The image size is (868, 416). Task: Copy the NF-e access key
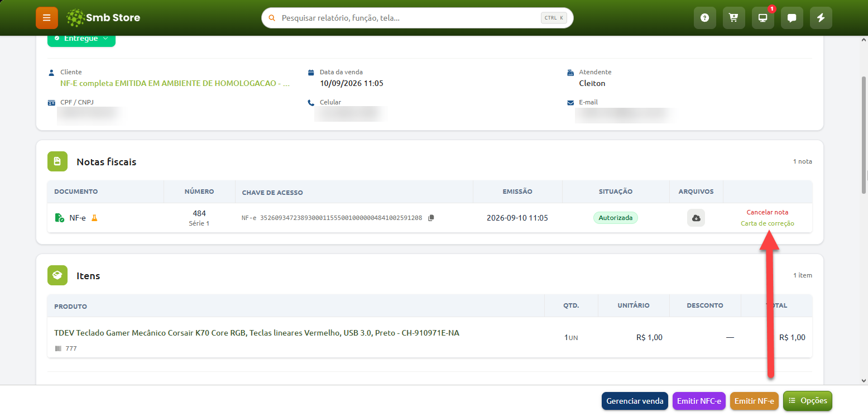click(431, 218)
